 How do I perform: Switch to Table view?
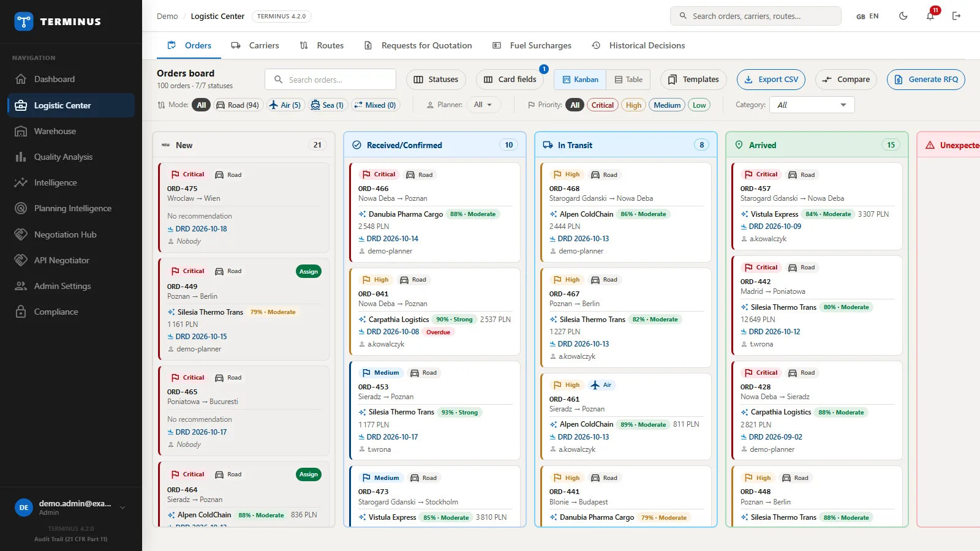click(x=628, y=80)
